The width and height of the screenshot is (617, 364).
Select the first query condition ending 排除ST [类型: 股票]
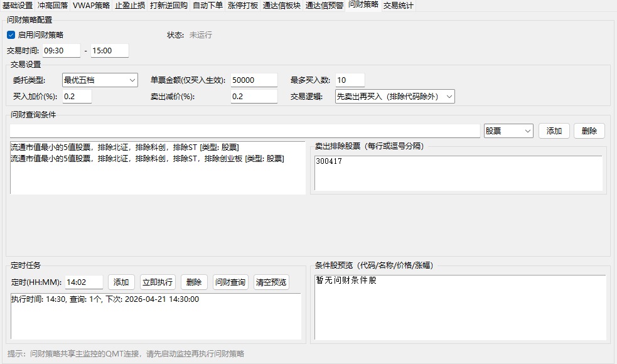(125, 147)
